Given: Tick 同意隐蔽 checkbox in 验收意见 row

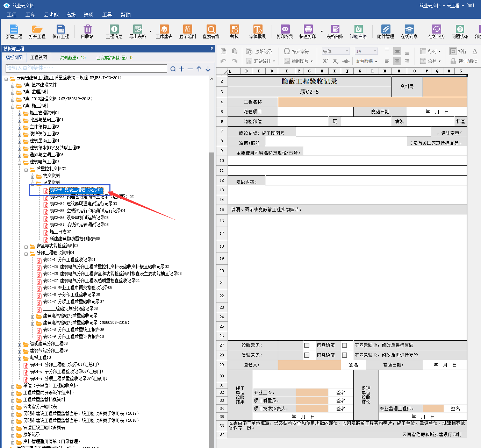Looking at the screenshot, I should click(307, 345).
